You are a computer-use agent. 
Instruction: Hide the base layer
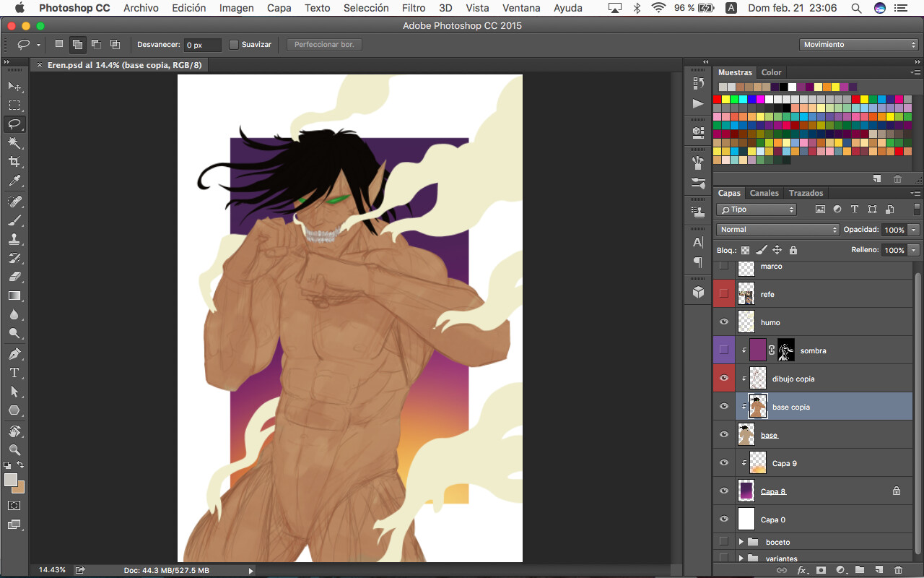tap(724, 435)
